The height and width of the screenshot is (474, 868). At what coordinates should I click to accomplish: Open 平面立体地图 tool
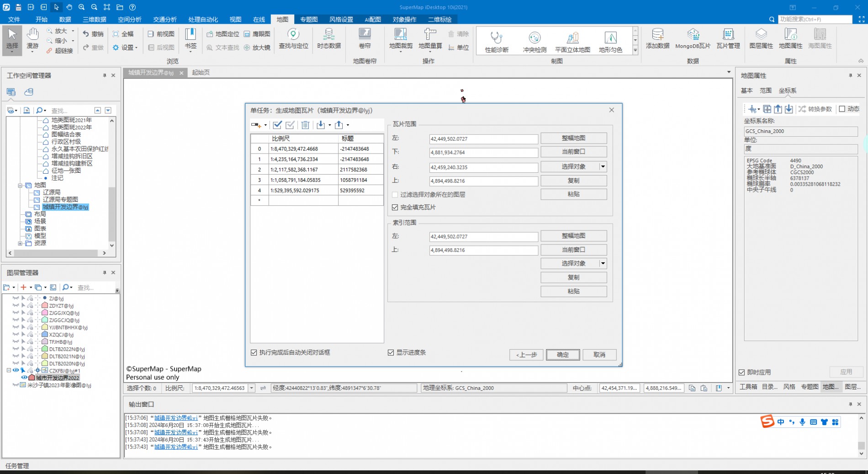(572, 42)
